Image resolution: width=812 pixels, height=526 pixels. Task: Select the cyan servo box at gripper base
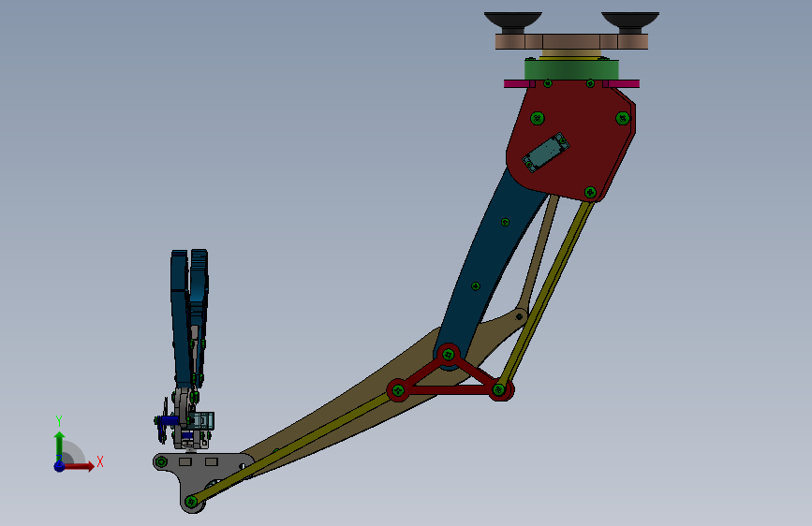[x=201, y=420]
